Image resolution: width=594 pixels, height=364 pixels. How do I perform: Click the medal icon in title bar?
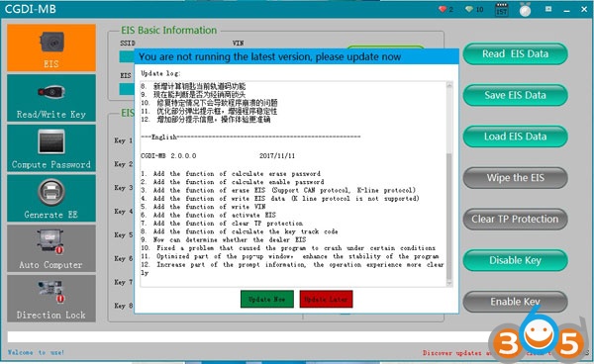coord(525,10)
